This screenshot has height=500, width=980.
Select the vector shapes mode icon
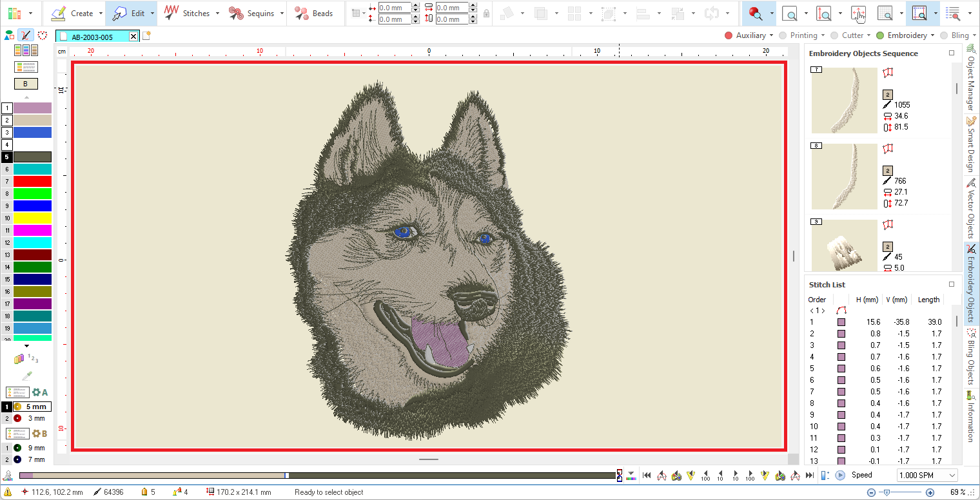tap(9, 35)
